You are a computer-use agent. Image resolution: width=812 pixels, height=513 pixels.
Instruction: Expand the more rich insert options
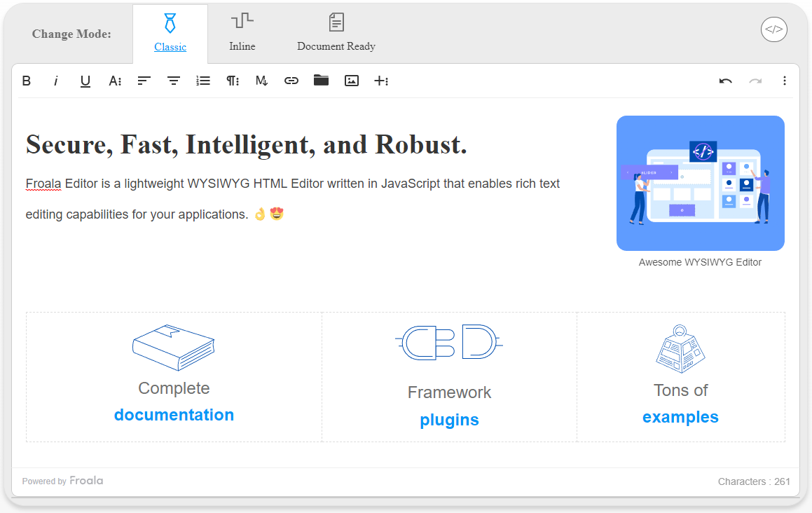point(381,81)
